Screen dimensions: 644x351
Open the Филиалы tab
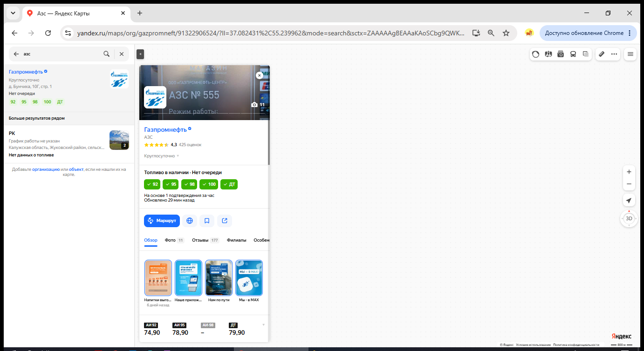pos(236,240)
